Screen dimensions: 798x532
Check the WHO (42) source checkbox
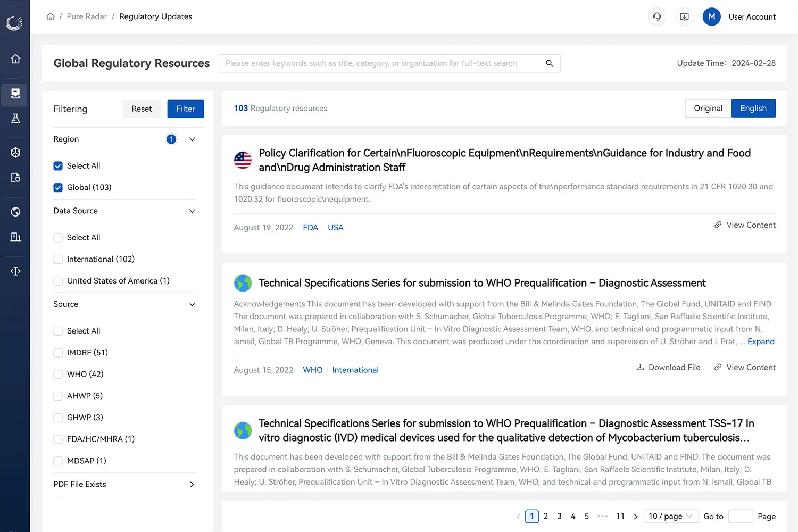tap(57, 374)
